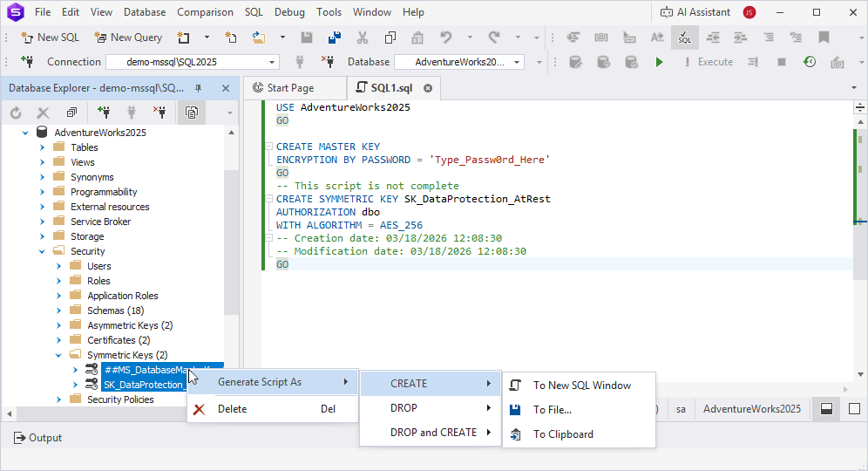The image size is (868, 471).
Task: Select DROP in the script submenu
Action: coord(431,408)
